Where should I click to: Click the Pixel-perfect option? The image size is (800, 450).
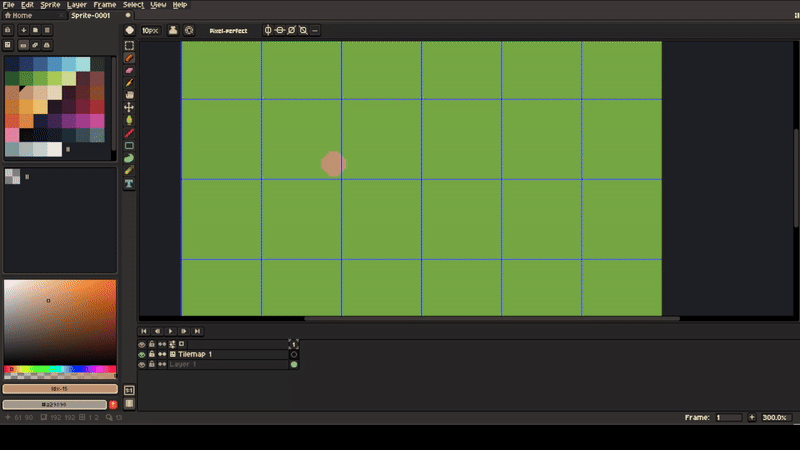tap(228, 31)
